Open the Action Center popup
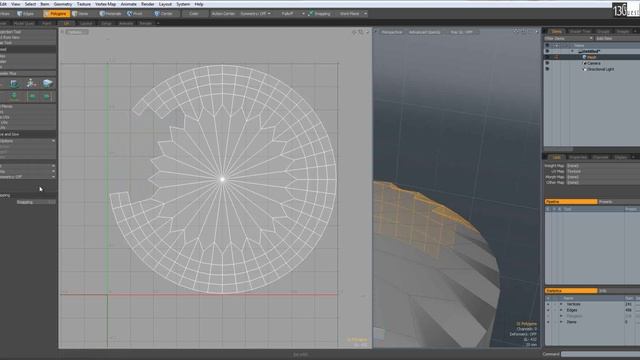The width and height of the screenshot is (640, 360). point(223,14)
